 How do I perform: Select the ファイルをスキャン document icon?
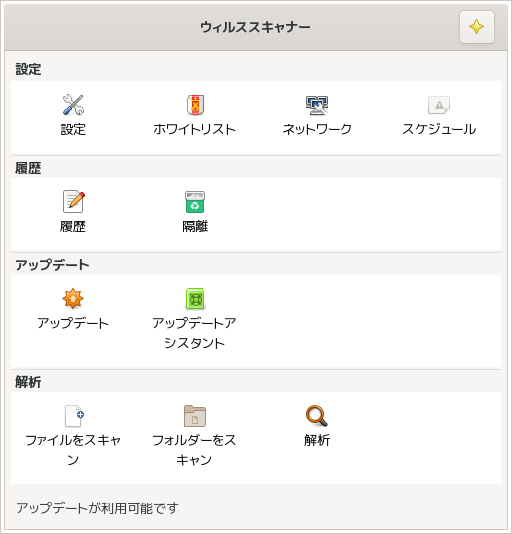click(73, 415)
